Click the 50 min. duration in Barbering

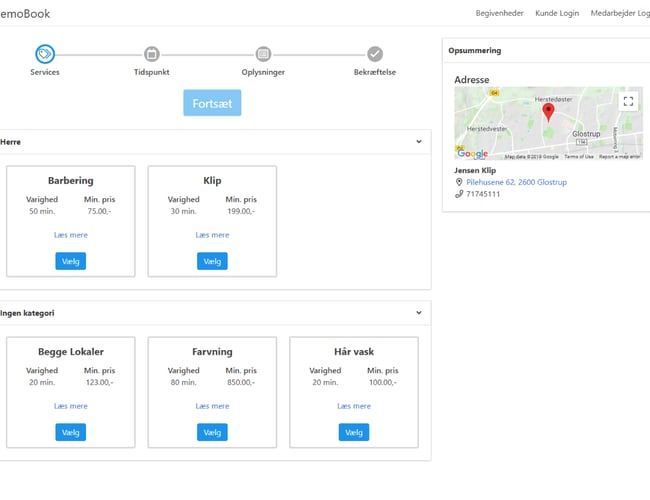[42, 211]
